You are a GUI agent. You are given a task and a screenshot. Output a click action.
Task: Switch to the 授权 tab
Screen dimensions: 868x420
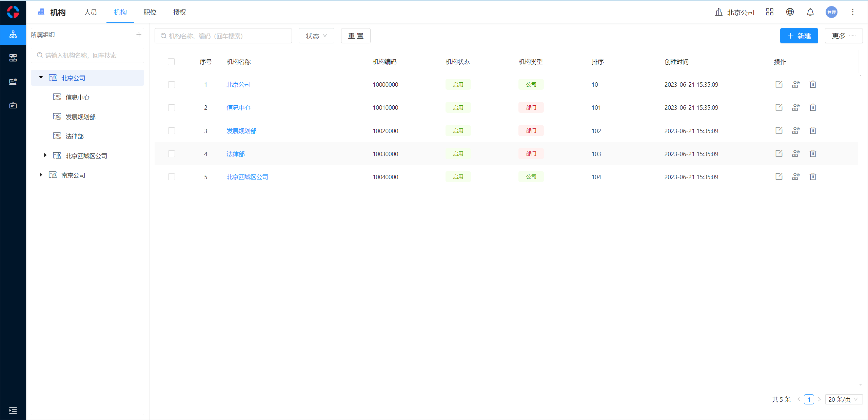179,12
